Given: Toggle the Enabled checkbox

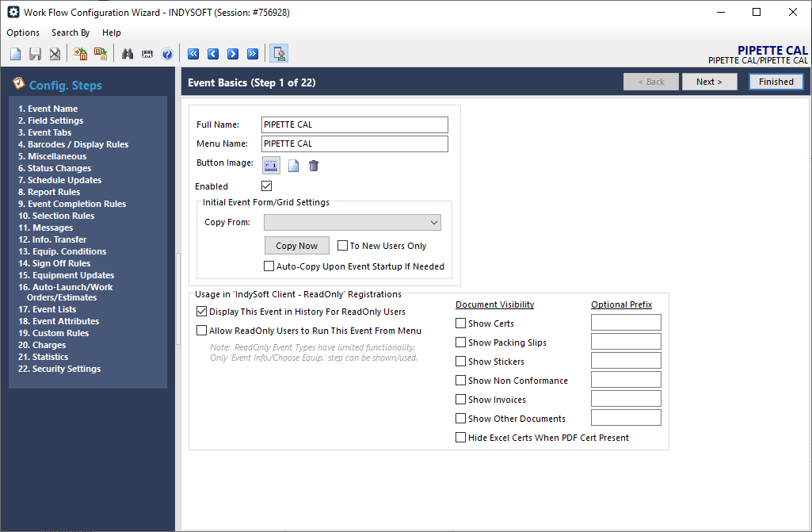Looking at the screenshot, I should (x=267, y=186).
